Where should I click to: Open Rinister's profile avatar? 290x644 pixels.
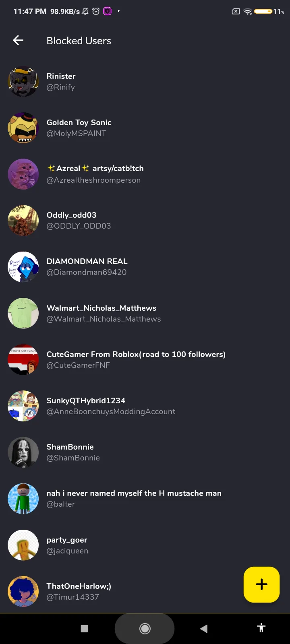tap(23, 81)
